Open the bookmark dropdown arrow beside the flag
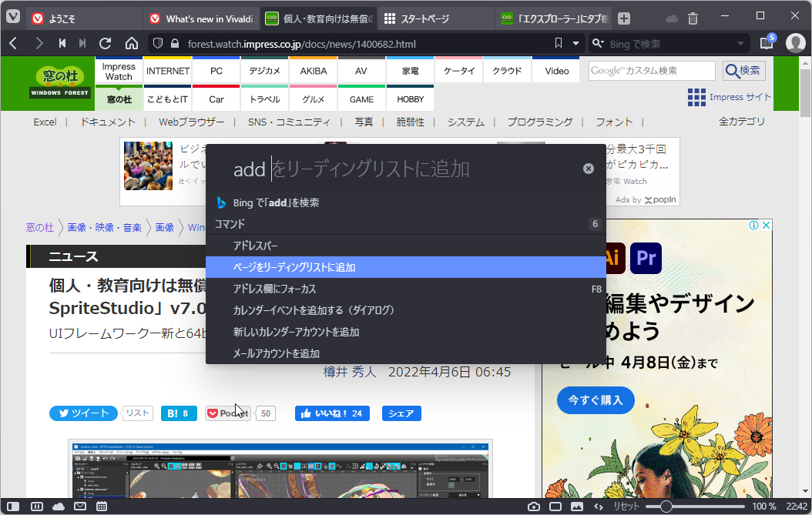 tap(575, 44)
